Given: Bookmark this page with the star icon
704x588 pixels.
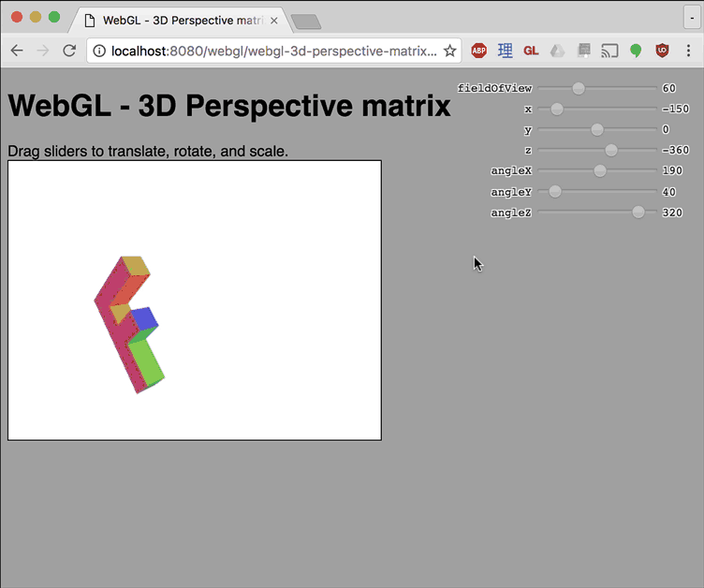Looking at the screenshot, I should (x=449, y=51).
